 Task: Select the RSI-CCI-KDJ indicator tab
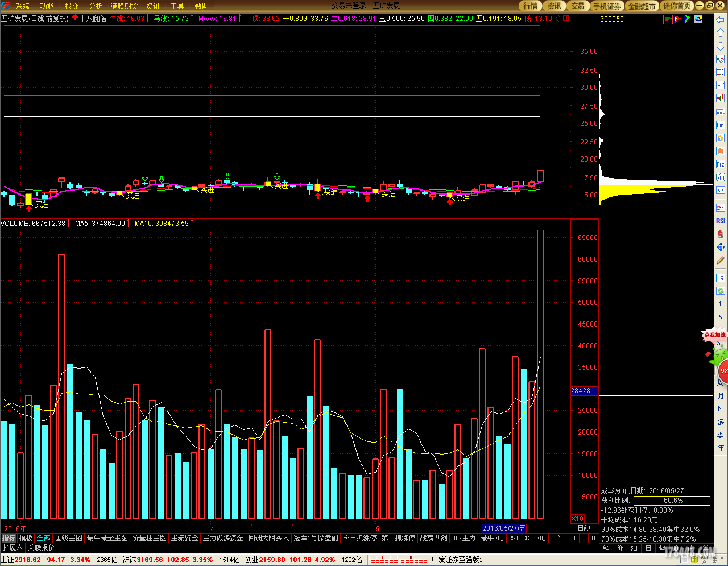point(527,538)
